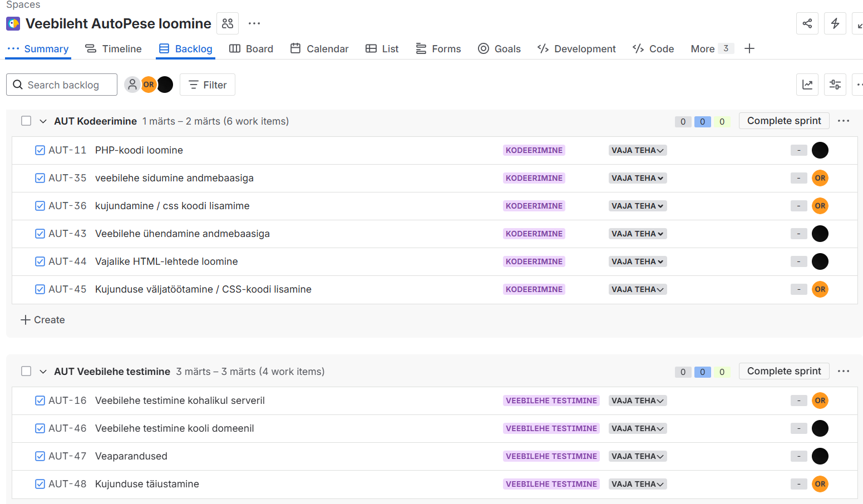Image resolution: width=863 pixels, height=504 pixels.
Task: Switch to the Timeline tab
Action: point(114,49)
